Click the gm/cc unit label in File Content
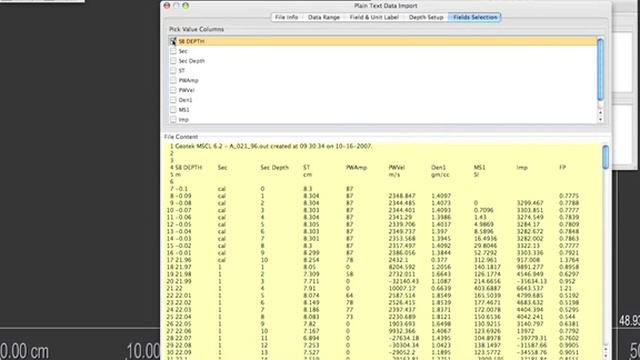This screenshot has height=360, width=640. pyautogui.click(x=440, y=175)
